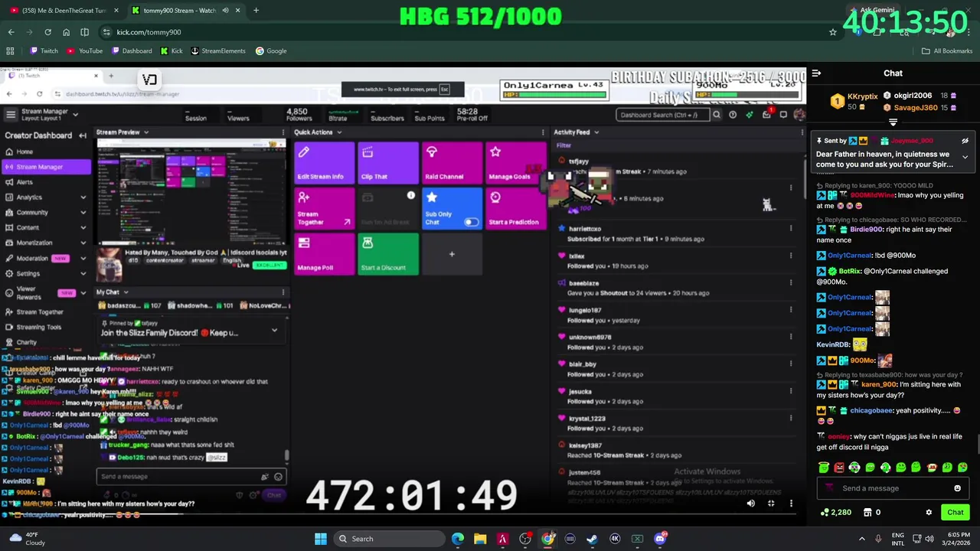Open Kick chat settings gear
980x551 pixels.
pos(929,512)
